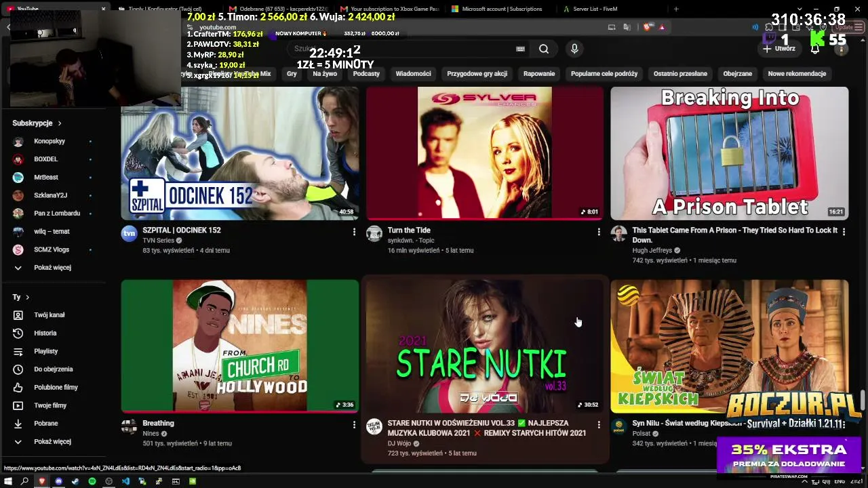Open the DJ Wójo channel avatar

374,426
